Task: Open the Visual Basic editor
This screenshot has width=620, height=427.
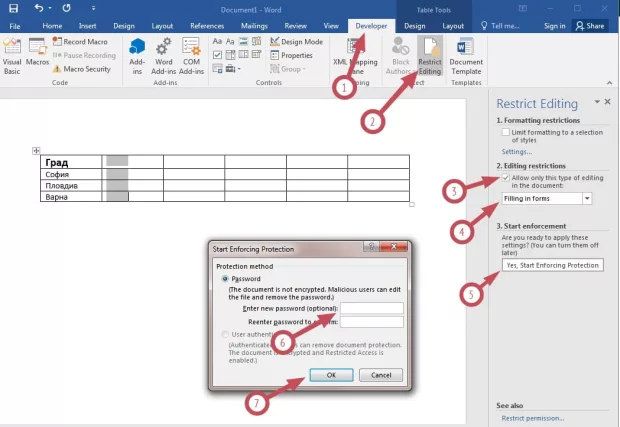Action: 12,57
